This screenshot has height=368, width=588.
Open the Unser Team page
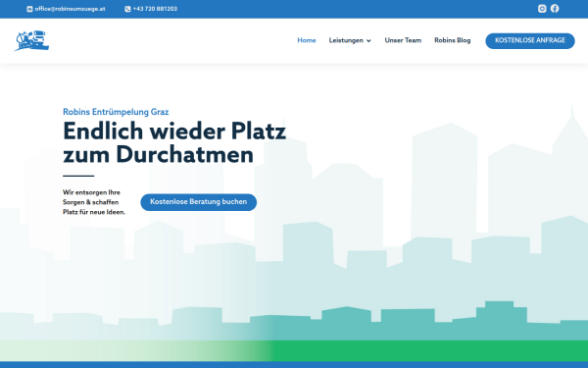(403, 40)
